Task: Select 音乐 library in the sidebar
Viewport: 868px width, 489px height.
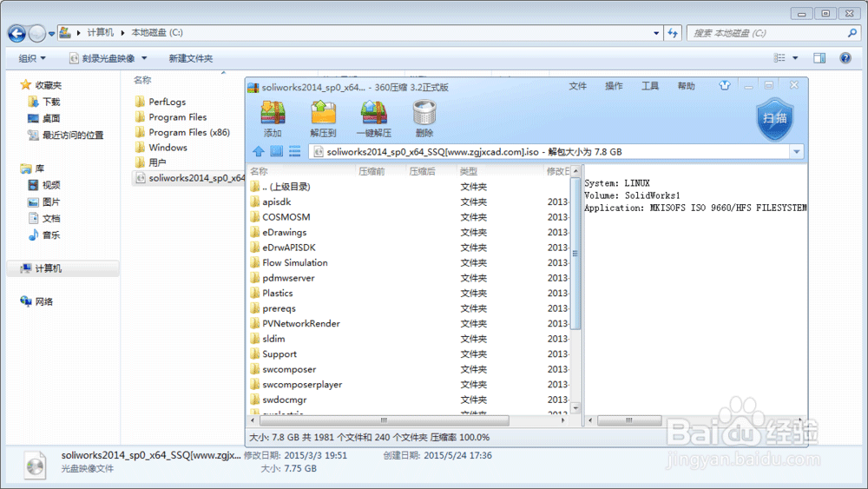Action: (44, 235)
